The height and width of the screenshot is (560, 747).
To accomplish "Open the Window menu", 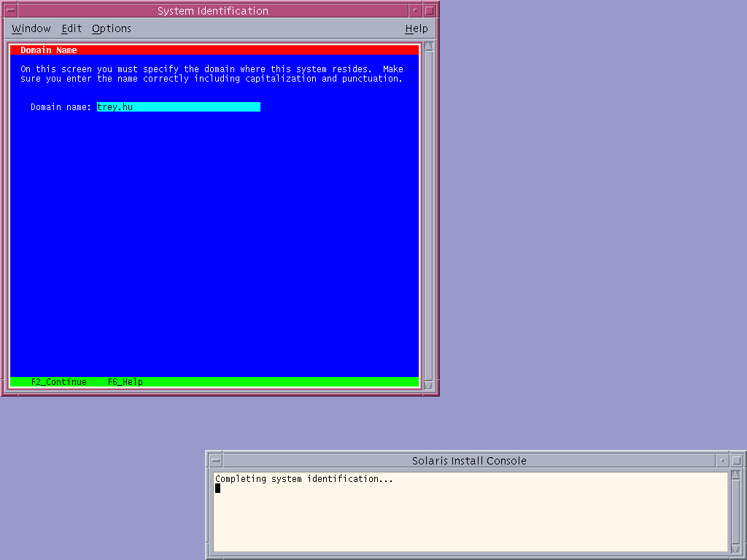I will [31, 28].
